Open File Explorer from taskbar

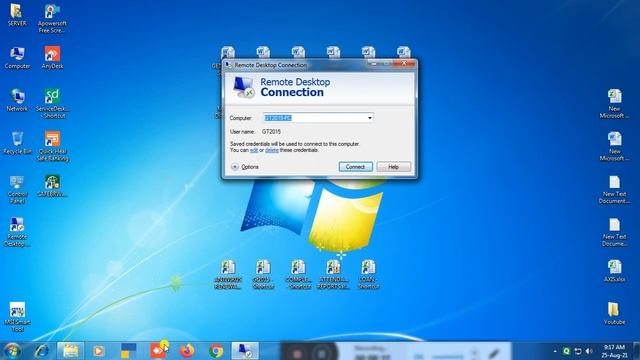click(x=70, y=351)
